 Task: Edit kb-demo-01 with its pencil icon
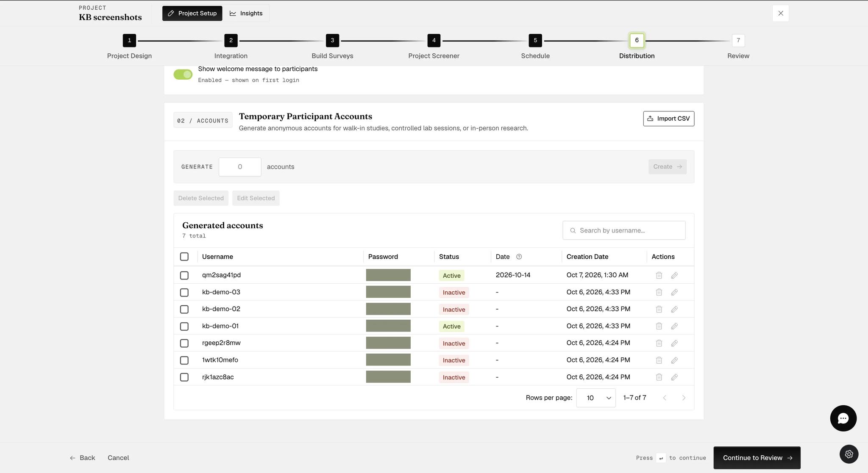pyautogui.click(x=674, y=326)
